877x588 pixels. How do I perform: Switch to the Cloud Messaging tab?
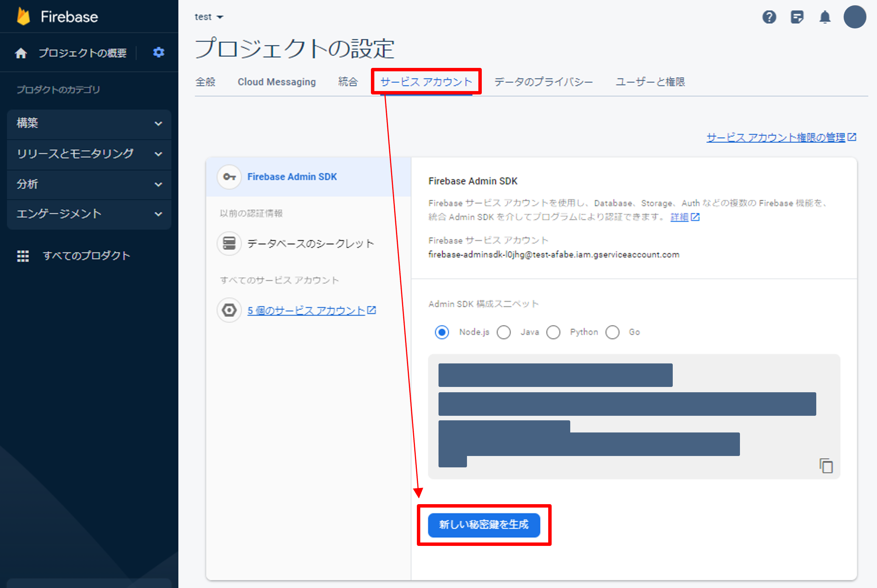pos(277,82)
